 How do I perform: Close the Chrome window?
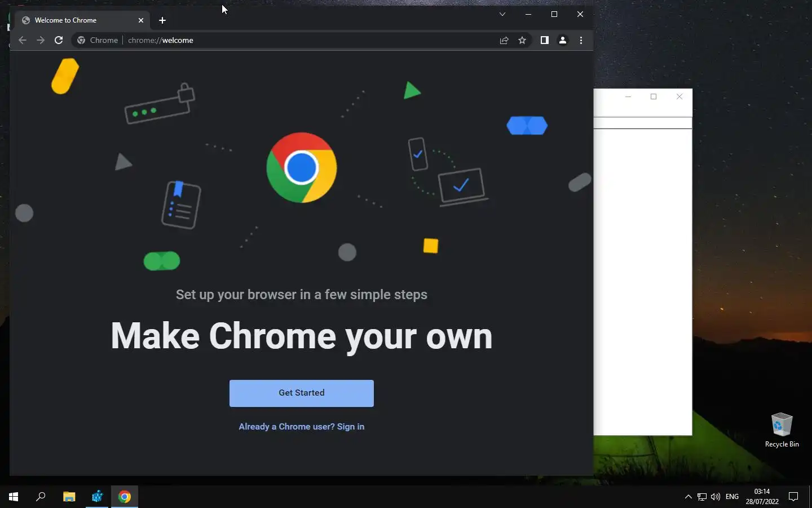(580, 14)
